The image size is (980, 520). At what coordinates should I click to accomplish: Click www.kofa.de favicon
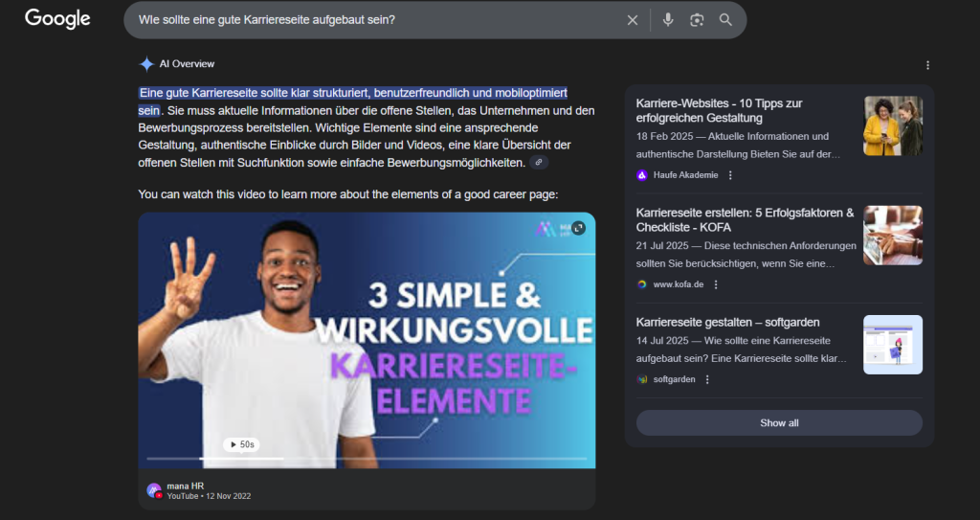642,284
